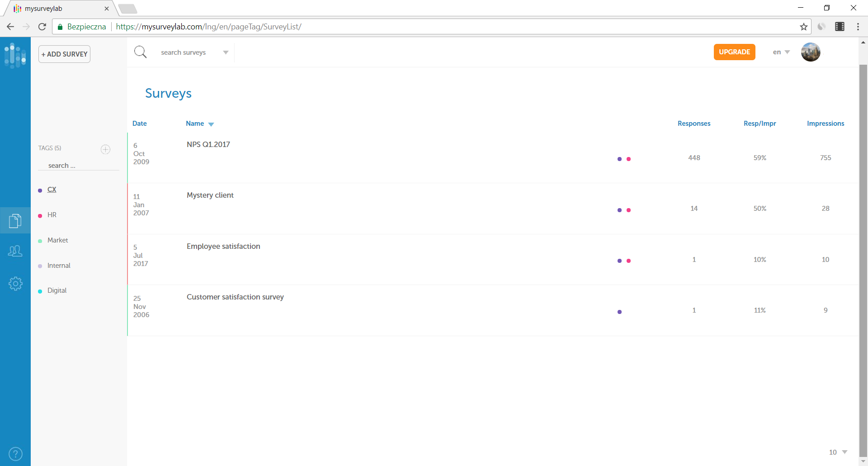Click the new tab button
868x466 pixels.
[127, 9]
